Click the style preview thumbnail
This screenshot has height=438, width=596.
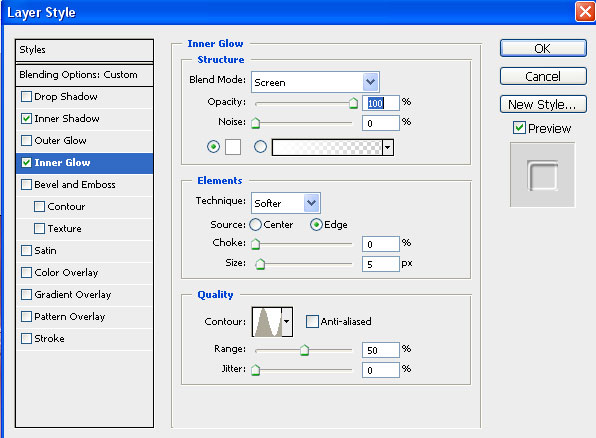click(x=542, y=175)
